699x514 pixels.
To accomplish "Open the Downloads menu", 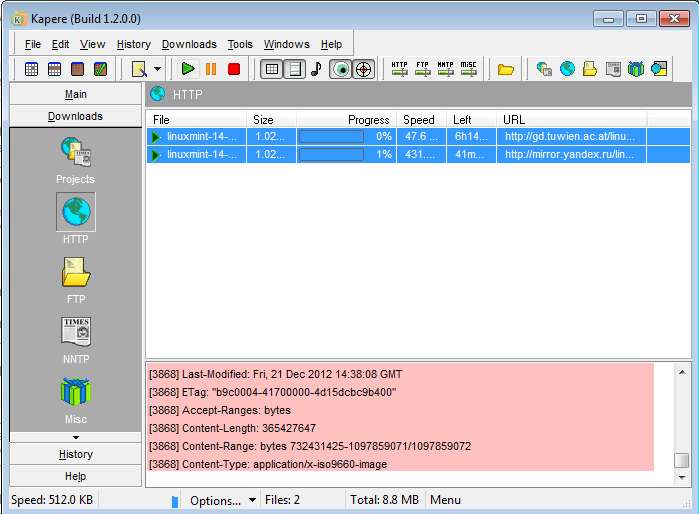I will (x=189, y=44).
